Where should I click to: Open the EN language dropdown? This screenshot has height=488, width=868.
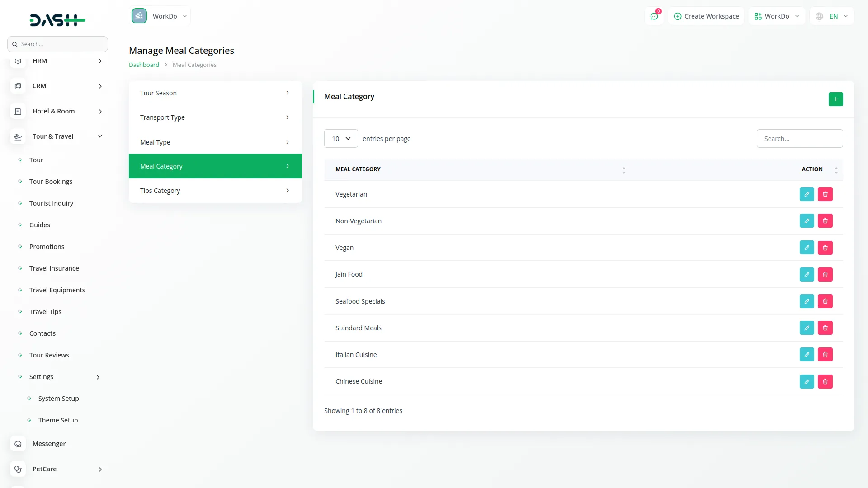833,16
